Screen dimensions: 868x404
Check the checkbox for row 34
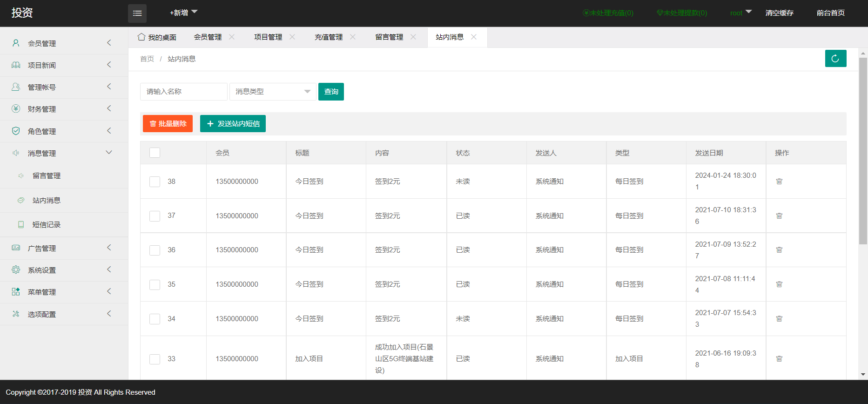coord(155,319)
